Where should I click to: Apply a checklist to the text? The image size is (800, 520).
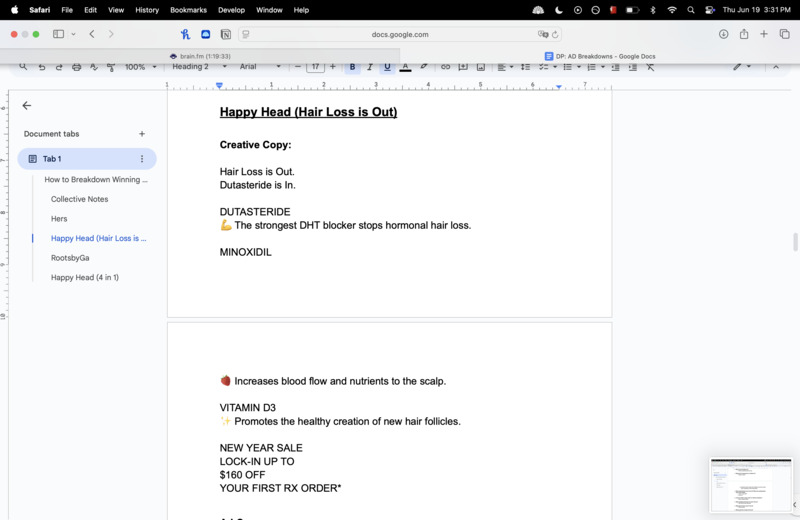[x=543, y=67]
